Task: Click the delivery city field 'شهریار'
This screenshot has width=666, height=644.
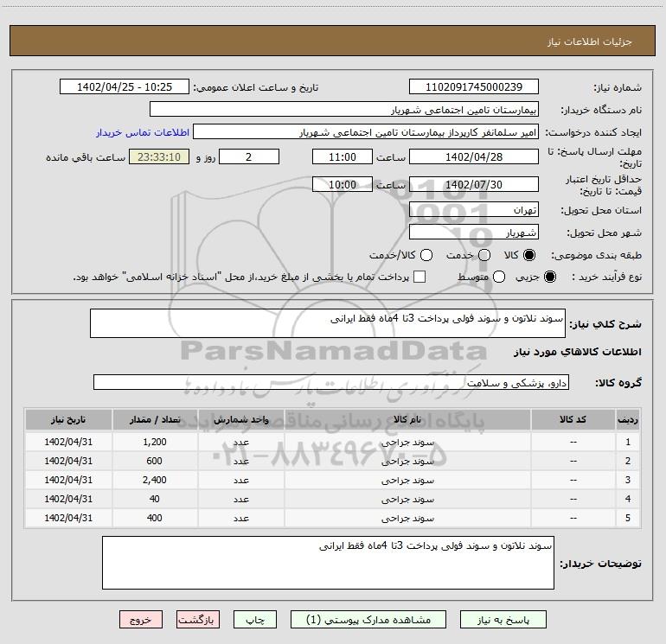Action: pyautogui.click(x=474, y=232)
